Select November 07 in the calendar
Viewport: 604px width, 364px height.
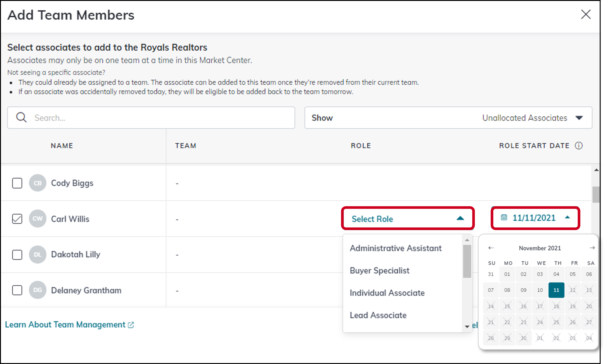[491, 290]
